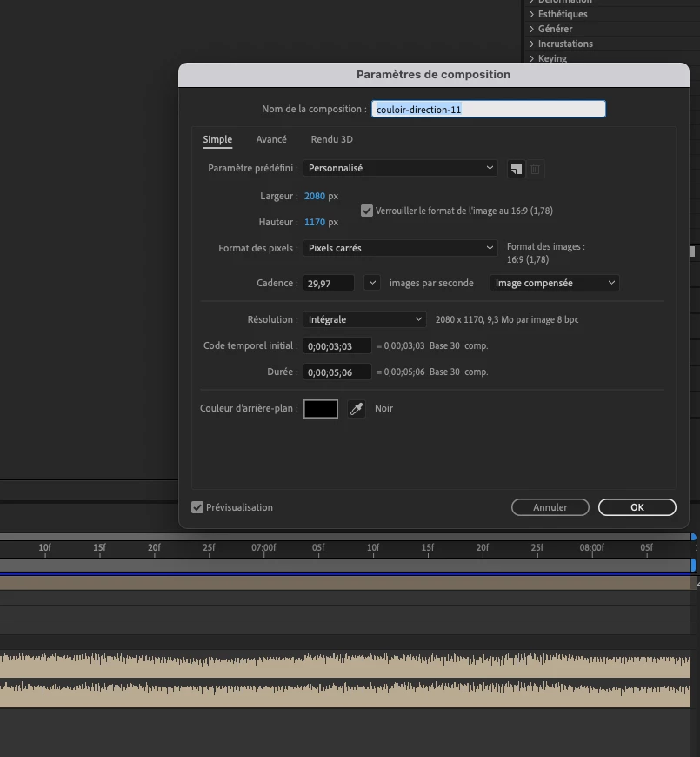Viewport: 700px width, 757px height.
Task: Click the 'Paramètres de composition' title bar
Action: click(433, 74)
